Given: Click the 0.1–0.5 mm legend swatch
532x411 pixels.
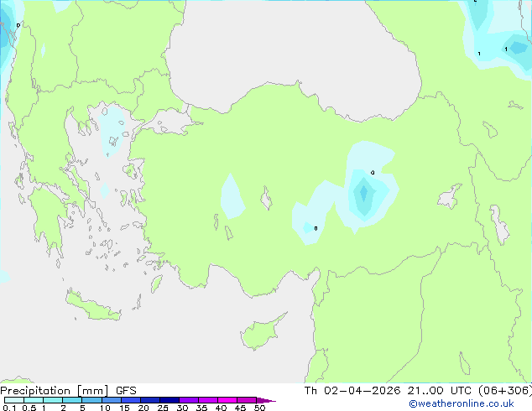Looking at the screenshot, I should (x=14, y=400).
